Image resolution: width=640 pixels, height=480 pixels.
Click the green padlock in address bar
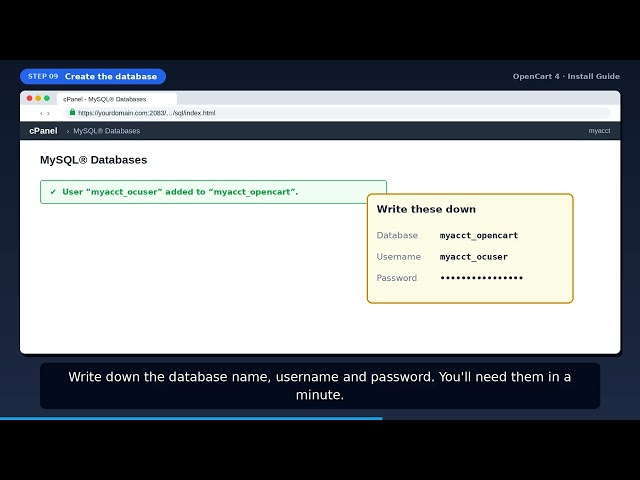coord(72,112)
